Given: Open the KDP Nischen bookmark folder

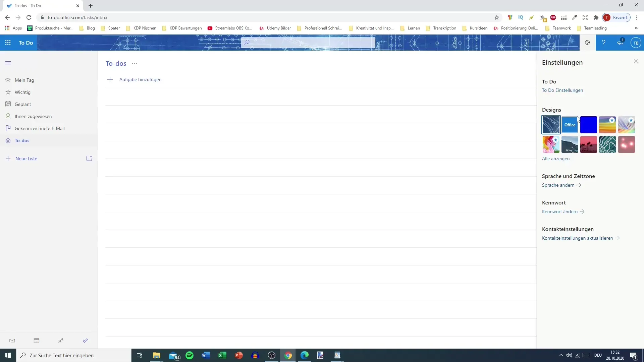Looking at the screenshot, I should tap(141, 28).
